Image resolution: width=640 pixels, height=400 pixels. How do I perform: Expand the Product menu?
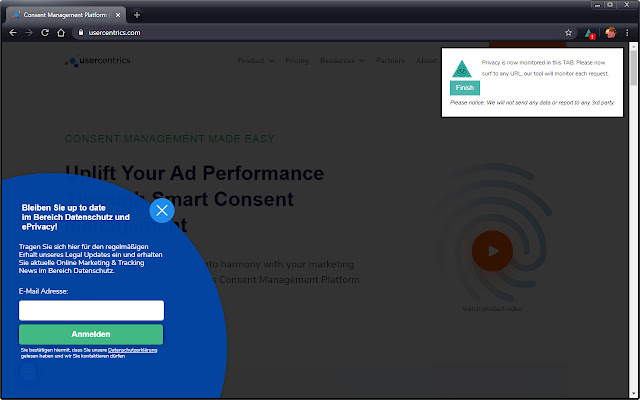tap(256, 60)
